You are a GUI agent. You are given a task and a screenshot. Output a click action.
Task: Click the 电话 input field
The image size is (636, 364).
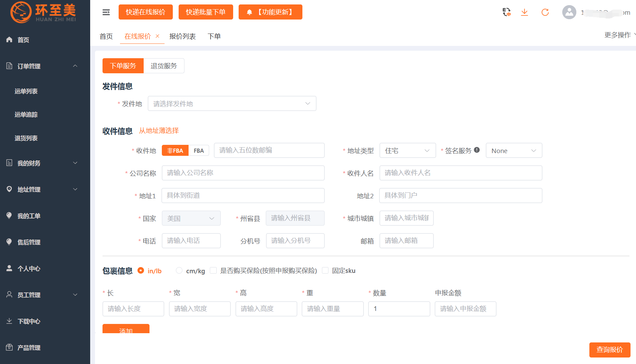tap(191, 241)
